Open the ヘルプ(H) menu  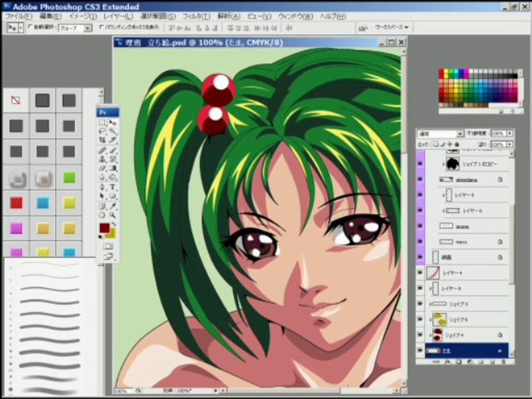pos(333,16)
